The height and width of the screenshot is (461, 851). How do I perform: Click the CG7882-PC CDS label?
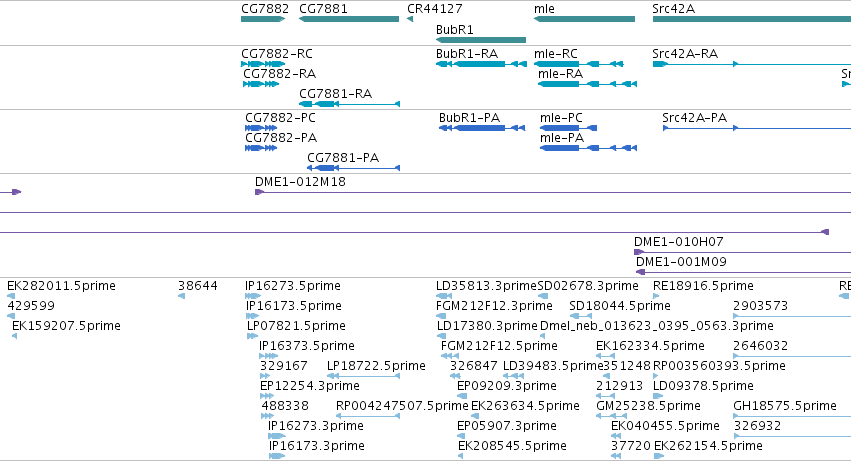tap(280, 118)
